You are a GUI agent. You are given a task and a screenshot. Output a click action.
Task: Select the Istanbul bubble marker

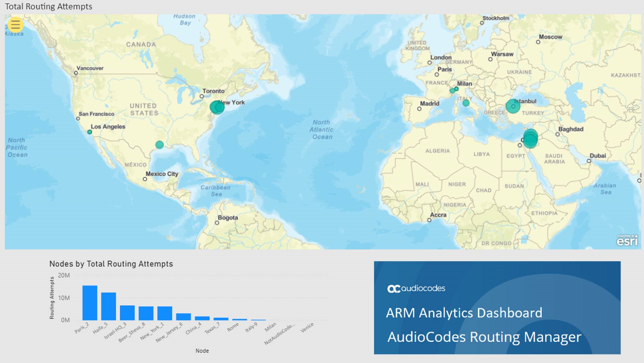click(x=513, y=106)
